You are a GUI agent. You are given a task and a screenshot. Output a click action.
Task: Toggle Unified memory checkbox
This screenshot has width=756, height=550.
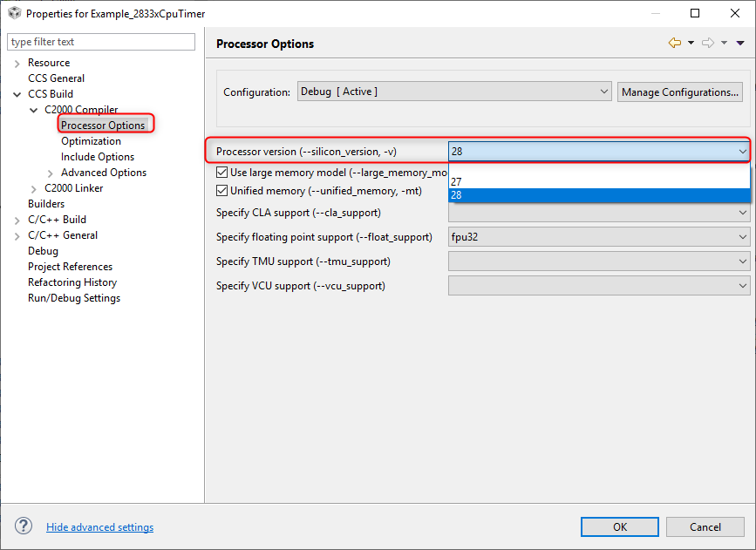pyautogui.click(x=222, y=190)
